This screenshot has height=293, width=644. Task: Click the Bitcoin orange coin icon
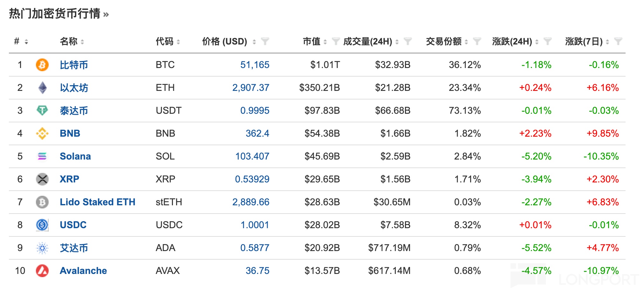[x=42, y=65]
